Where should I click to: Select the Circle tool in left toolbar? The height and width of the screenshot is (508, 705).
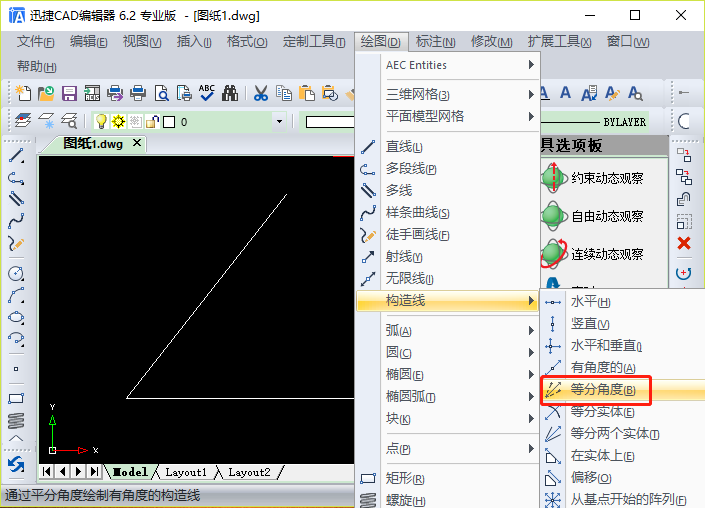pyautogui.click(x=16, y=273)
